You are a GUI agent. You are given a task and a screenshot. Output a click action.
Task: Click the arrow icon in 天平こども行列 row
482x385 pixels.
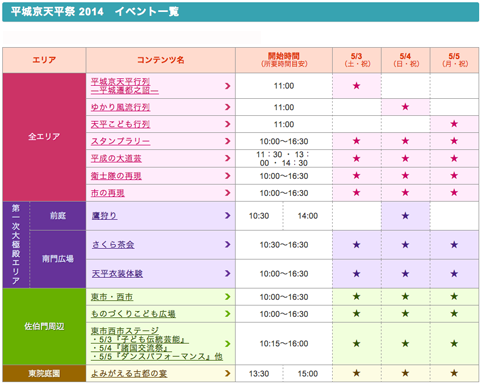[228, 124]
